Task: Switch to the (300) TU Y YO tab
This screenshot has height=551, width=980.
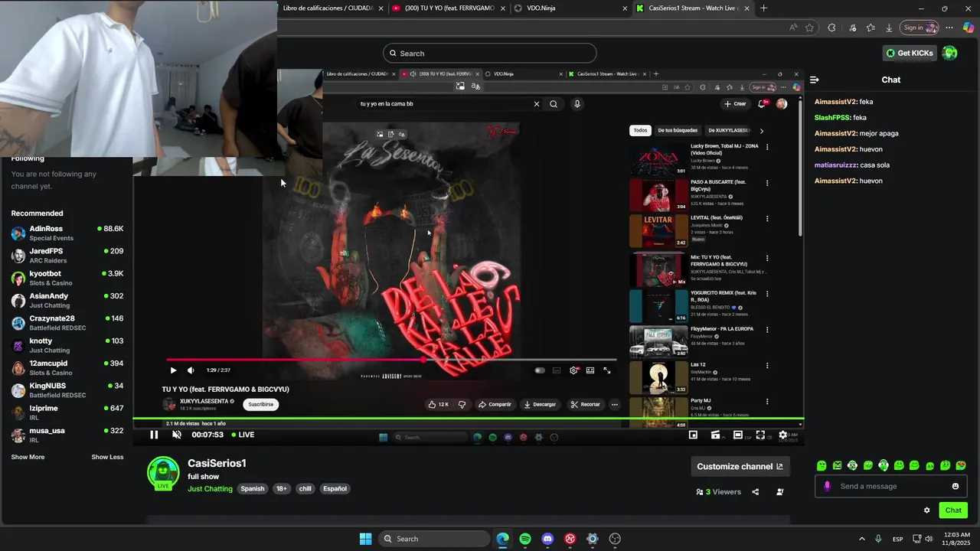Action: point(447,8)
